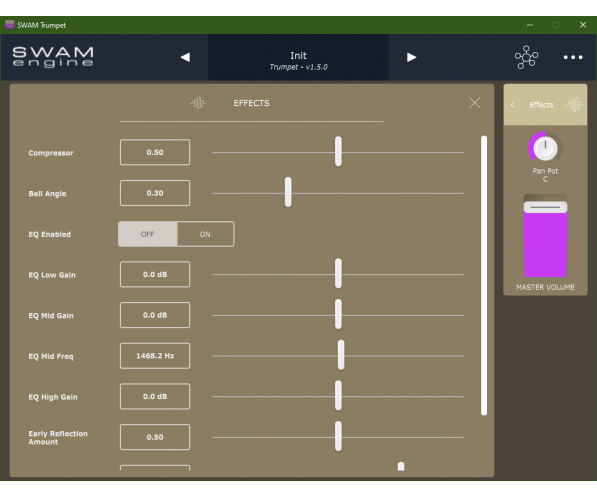597x497 pixels.
Task: Click the Pan Pot label
Action: pos(545,171)
